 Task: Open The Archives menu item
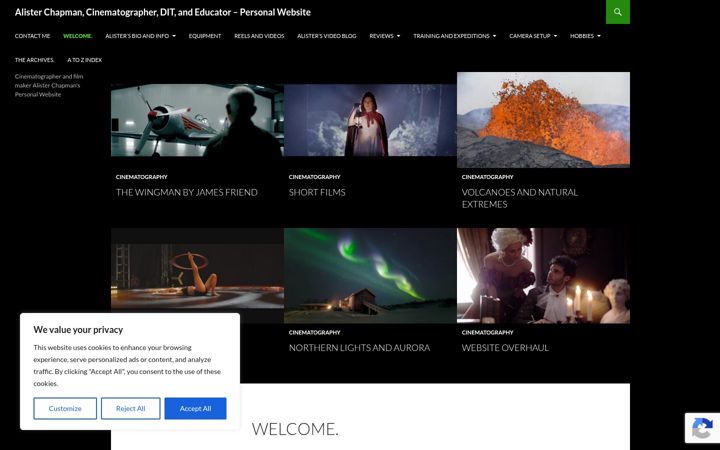click(34, 60)
